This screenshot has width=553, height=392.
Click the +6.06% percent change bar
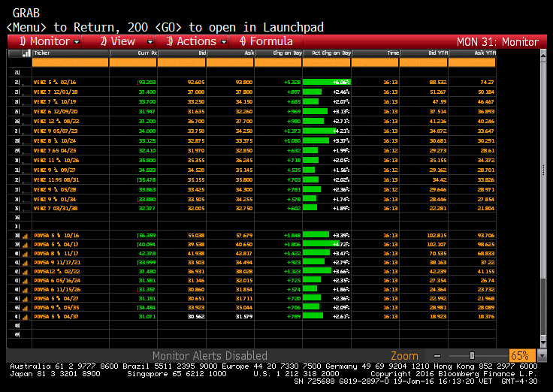327,82
